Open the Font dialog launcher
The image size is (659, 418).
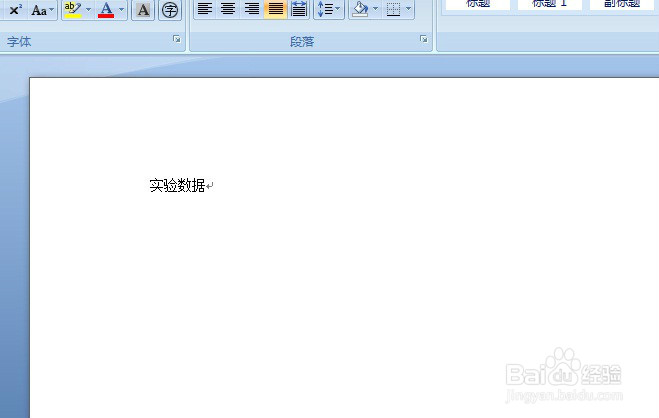[177, 39]
